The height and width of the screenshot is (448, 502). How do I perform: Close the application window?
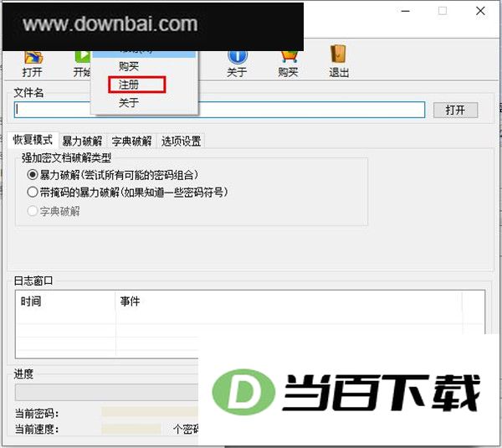480,11
